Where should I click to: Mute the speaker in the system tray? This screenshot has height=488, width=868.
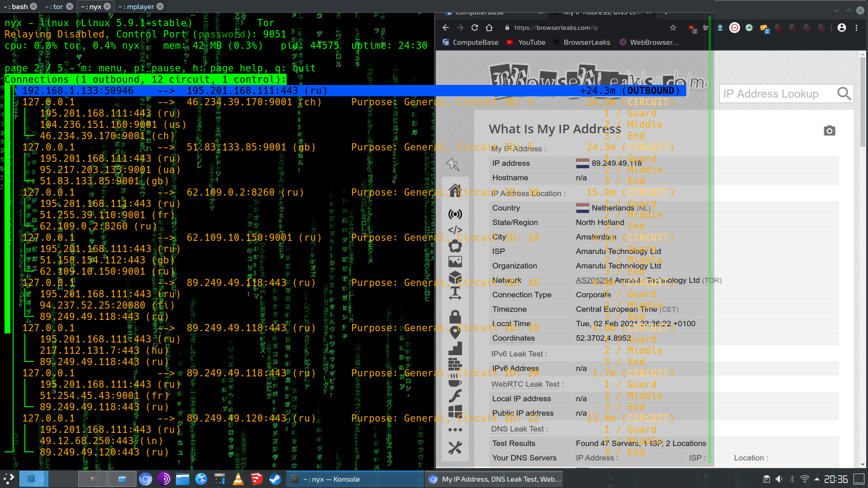click(779, 479)
